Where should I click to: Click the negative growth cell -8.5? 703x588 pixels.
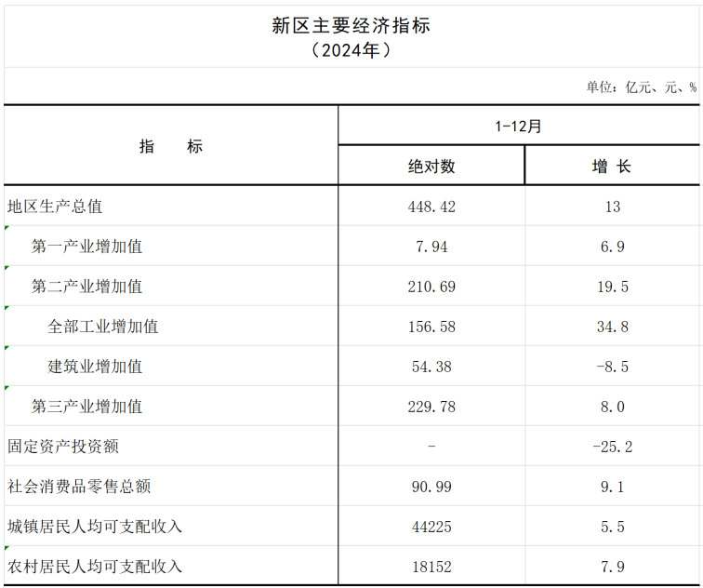pyautogui.click(x=611, y=367)
